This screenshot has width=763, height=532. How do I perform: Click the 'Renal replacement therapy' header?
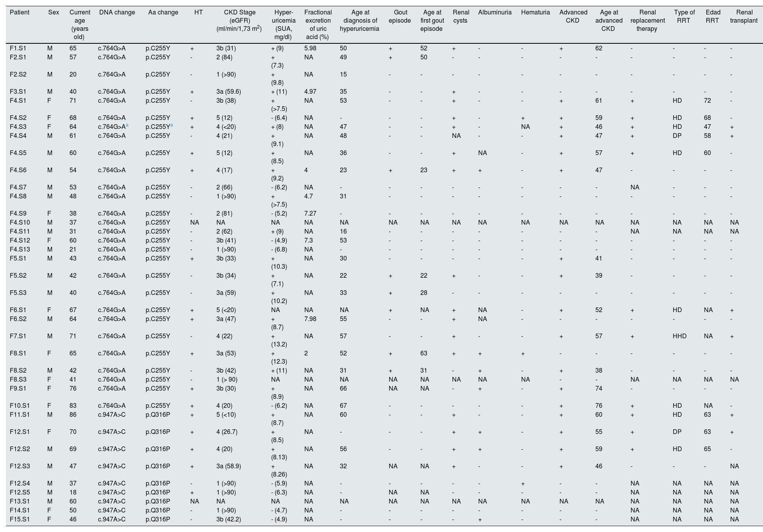[x=647, y=21]
